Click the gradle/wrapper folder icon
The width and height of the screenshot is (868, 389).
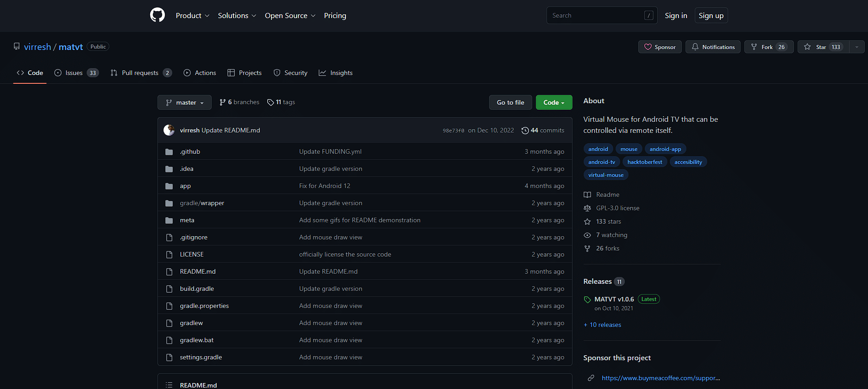point(169,203)
